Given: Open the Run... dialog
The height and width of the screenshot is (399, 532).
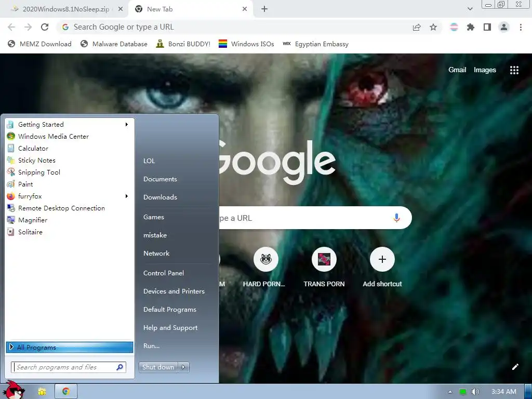Looking at the screenshot, I should 151,345.
